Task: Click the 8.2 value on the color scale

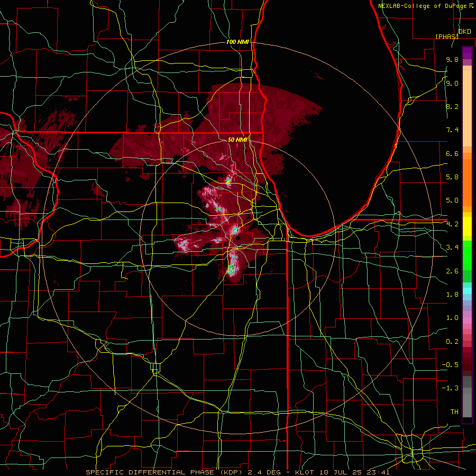Action: 452,106
